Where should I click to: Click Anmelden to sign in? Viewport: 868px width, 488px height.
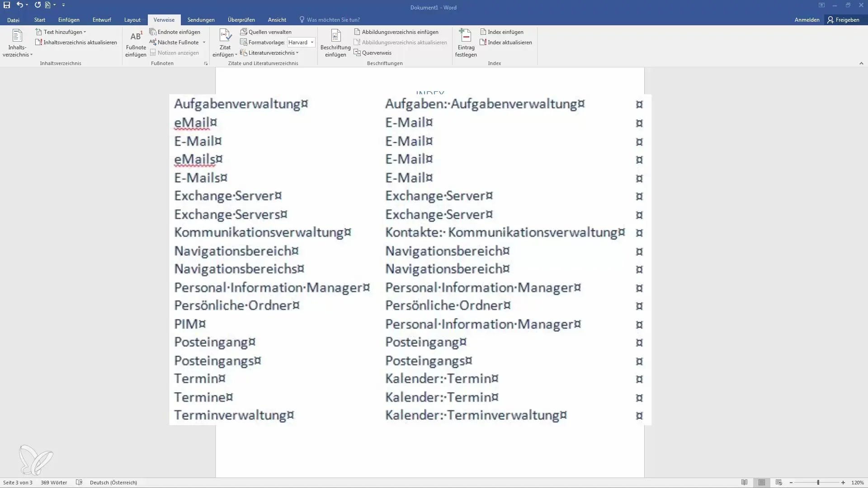coord(807,20)
